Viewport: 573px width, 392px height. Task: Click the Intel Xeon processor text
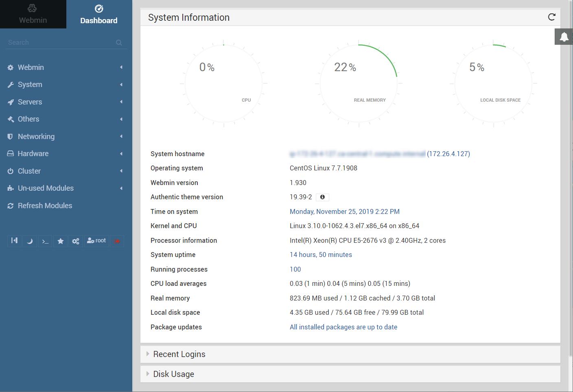367,240
